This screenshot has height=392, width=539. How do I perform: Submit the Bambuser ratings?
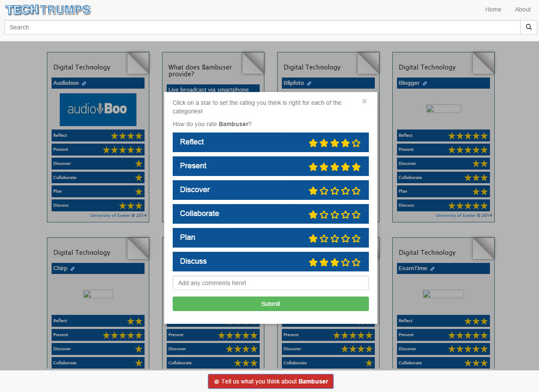pyautogui.click(x=271, y=304)
